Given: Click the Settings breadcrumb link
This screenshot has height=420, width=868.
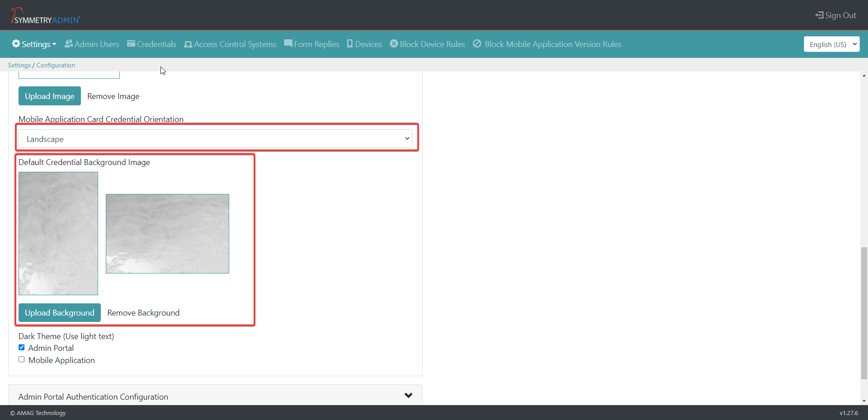Looking at the screenshot, I should [19, 65].
